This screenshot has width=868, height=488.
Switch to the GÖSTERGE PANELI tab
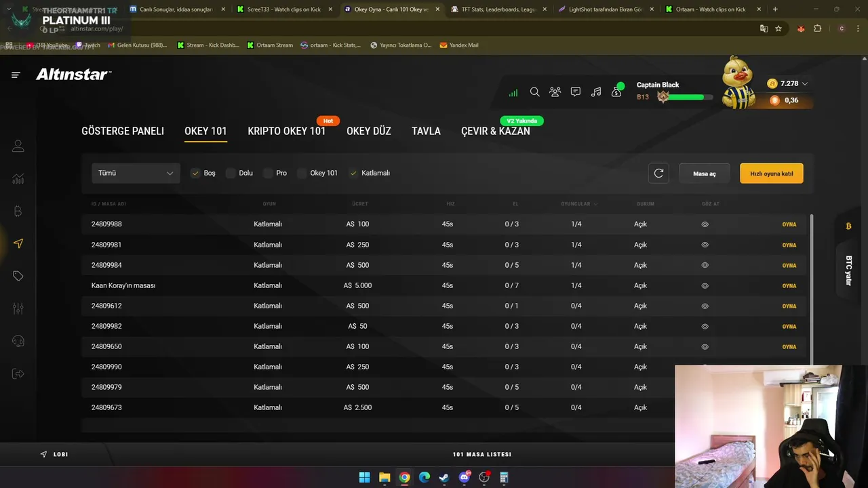point(123,131)
